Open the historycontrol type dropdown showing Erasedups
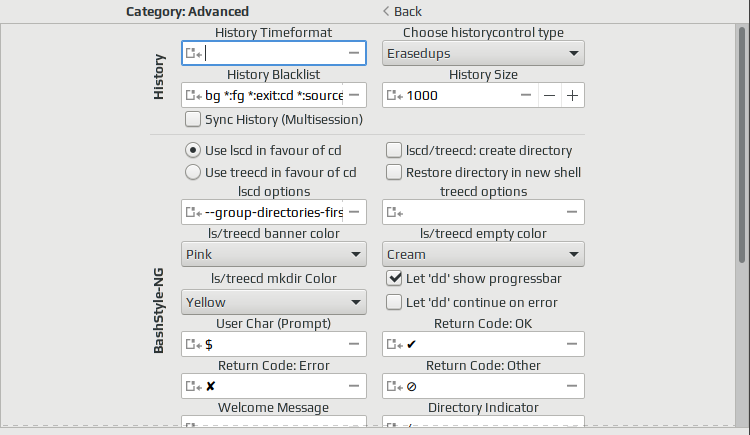The width and height of the screenshot is (750, 435). tap(483, 53)
